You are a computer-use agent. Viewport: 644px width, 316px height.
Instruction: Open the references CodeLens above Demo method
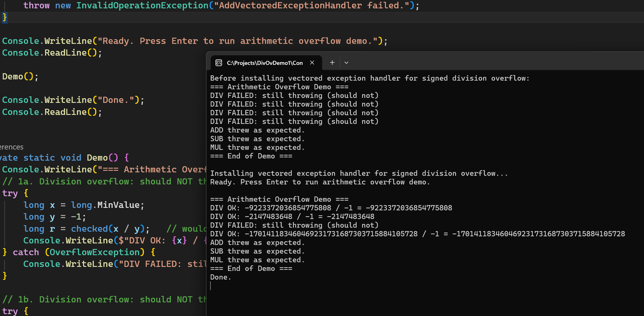pyautogui.click(x=12, y=147)
